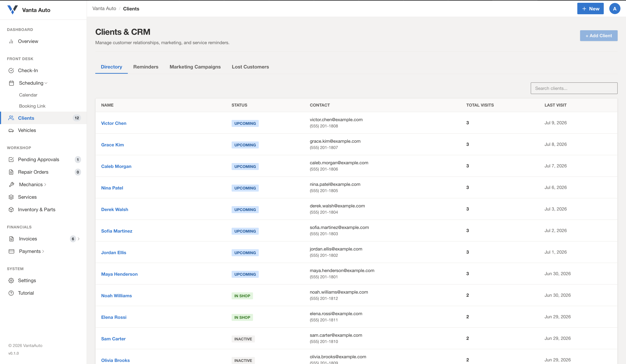This screenshot has height=364, width=626.
Task: Click the Clients breadcrumb text
Action: (x=131, y=9)
